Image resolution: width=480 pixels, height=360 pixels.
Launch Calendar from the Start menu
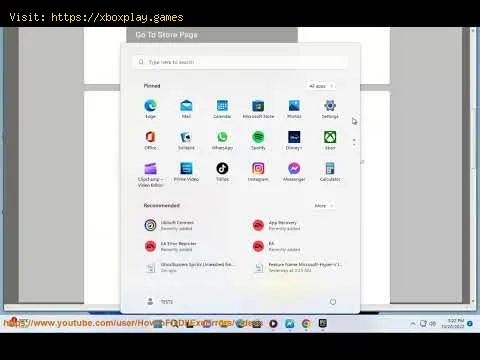click(x=222, y=109)
